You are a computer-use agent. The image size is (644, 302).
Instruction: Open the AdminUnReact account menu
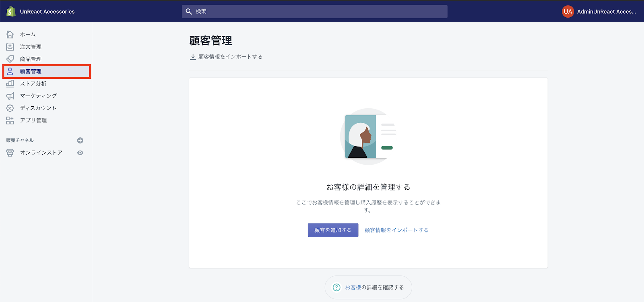click(x=606, y=12)
